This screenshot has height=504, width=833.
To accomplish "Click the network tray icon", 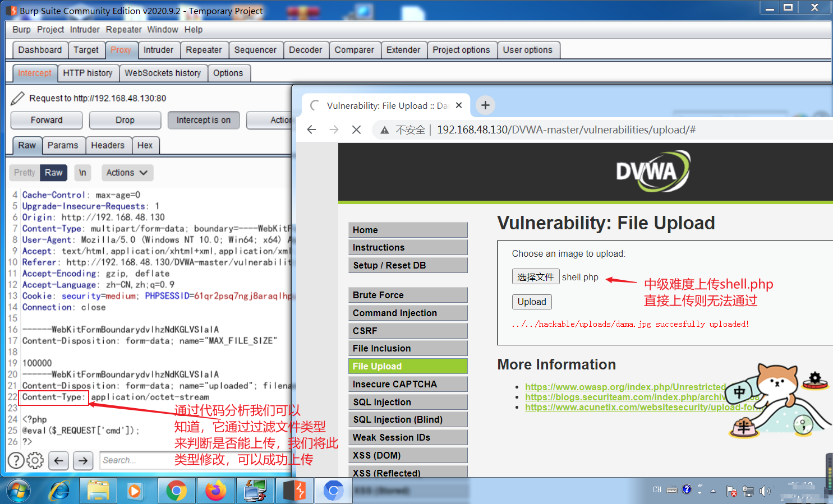I will [x=748, y=491].
